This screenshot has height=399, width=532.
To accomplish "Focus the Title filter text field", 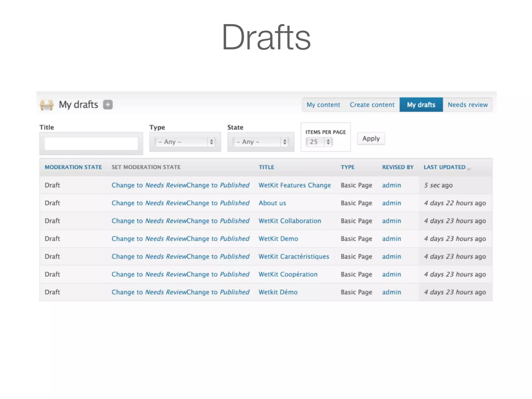I will click(x=91, y=143).
